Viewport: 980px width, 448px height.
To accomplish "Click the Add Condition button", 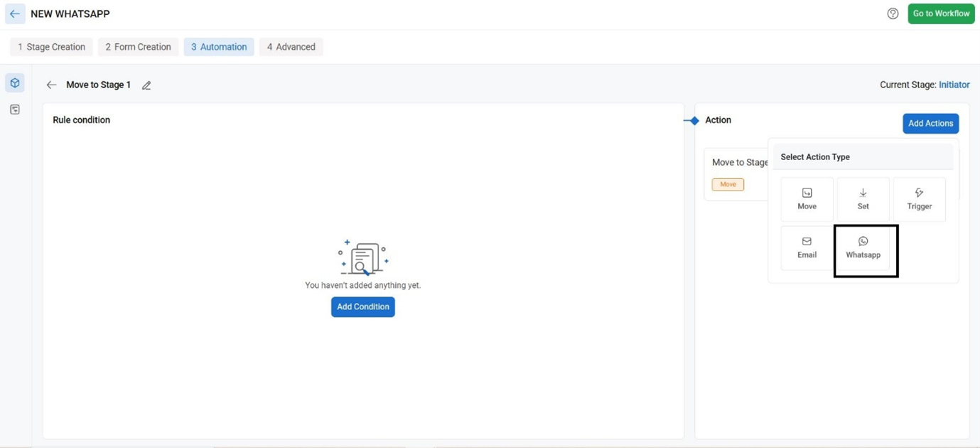I will pyautogui.click(x=362, y=306).
